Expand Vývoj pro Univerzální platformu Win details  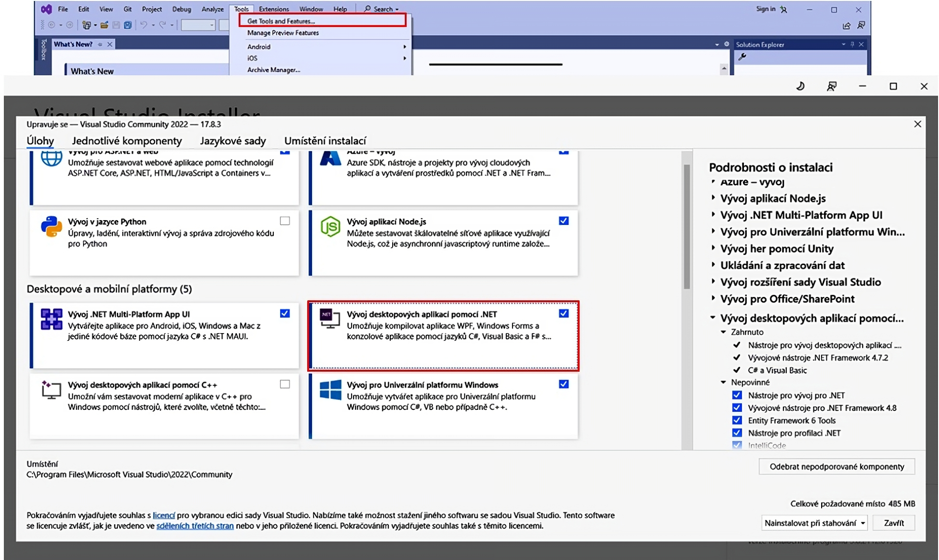pos(713,231)
